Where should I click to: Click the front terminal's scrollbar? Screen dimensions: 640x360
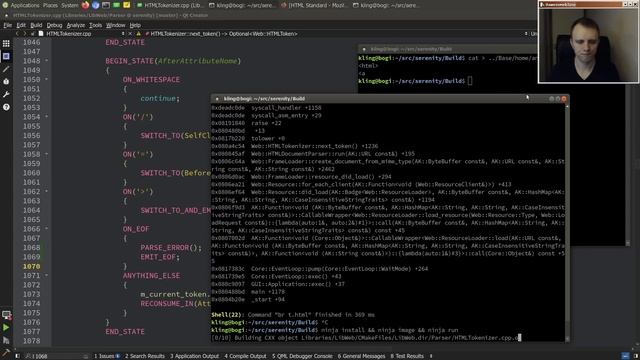567,222
